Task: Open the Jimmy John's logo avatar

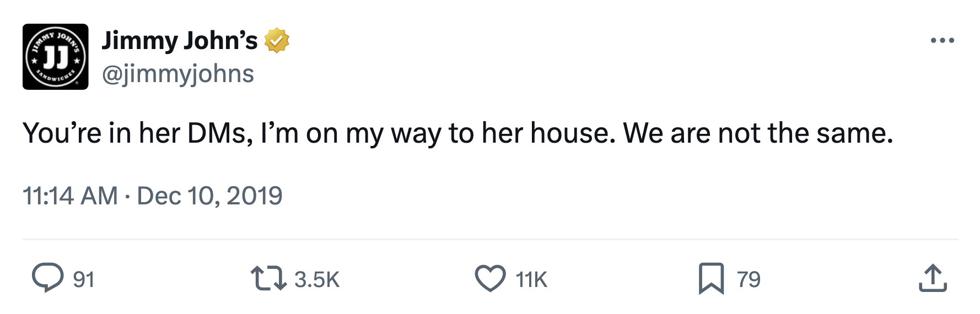Action: [x=55, y=57]
